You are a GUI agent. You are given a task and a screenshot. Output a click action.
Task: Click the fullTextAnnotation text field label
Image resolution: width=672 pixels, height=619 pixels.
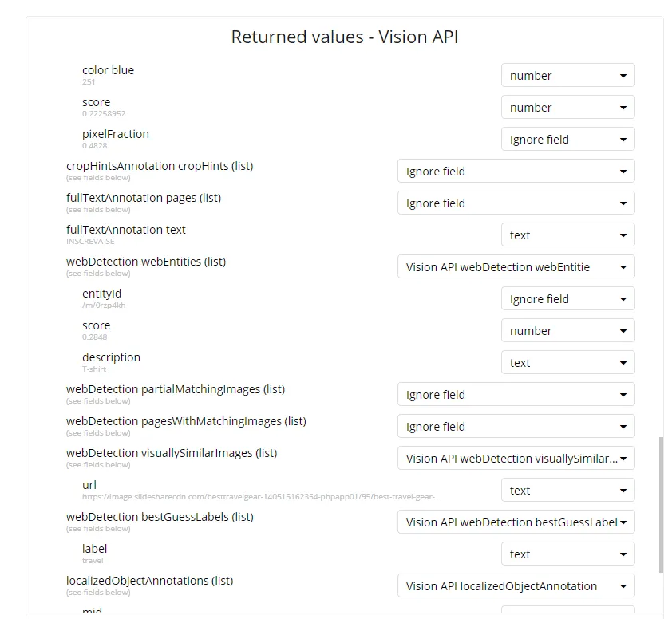pos(125,230)
